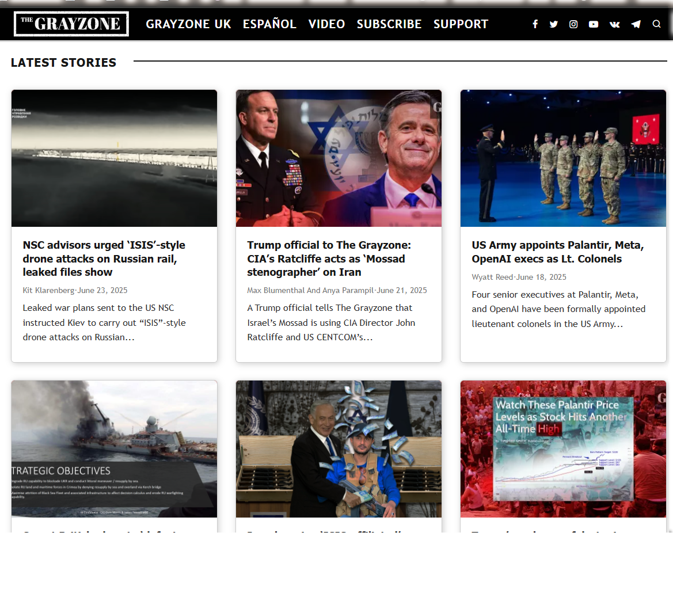Select the Latest Stories section heading
Viewport: 673px width, 616px height.
point(63,63)
